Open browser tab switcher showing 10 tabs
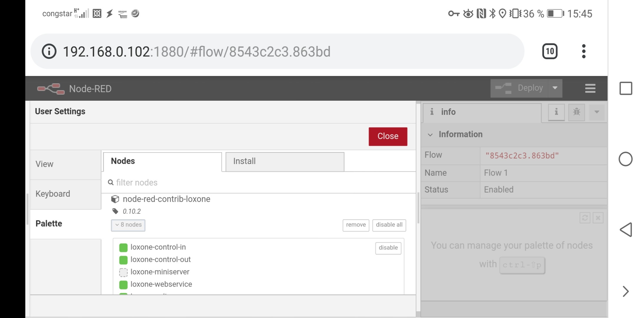 pos(550,52)
